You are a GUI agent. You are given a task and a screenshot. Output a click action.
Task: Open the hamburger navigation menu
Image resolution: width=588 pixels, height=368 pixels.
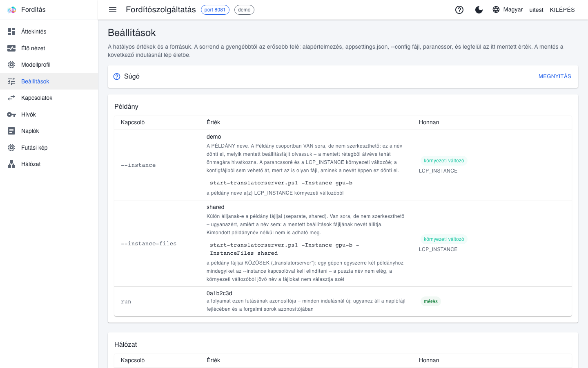[x=113, y=10]
